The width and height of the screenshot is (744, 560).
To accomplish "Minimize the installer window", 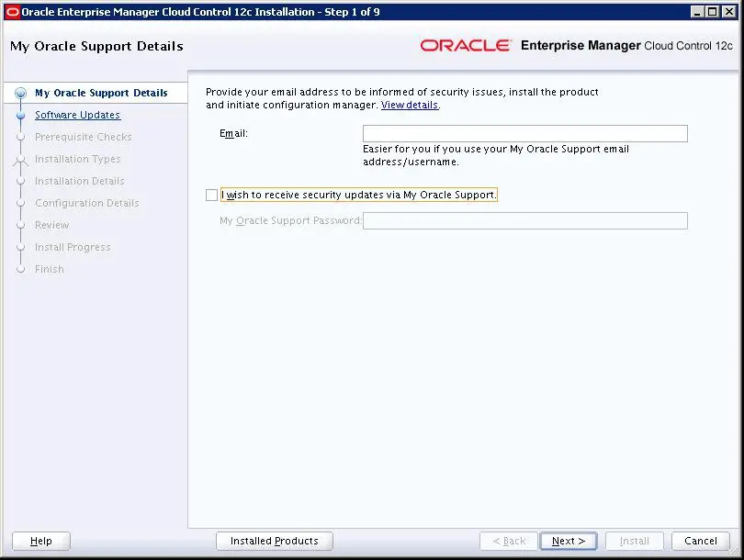I will pyautogui.click(x=696, y=12).
